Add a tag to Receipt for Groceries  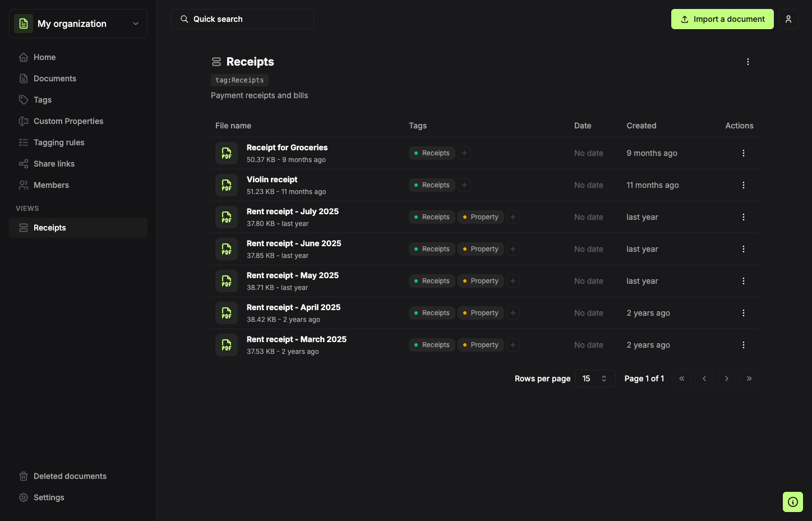(x=464, y=153)
